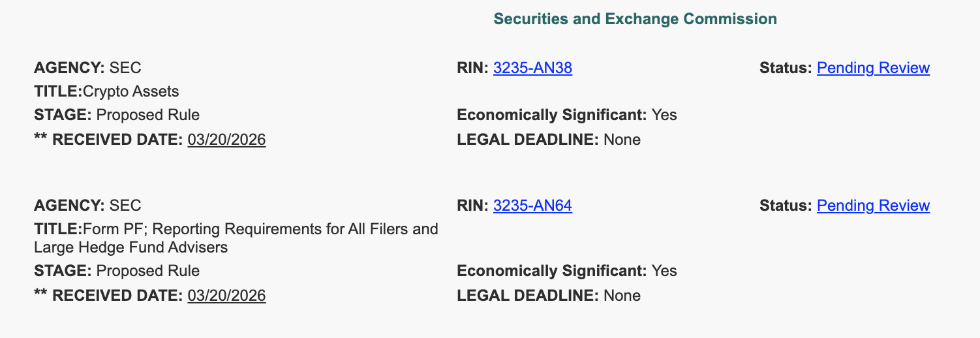Screen dimensions: 980x338
Task: Click Economically Significant: Yes for Form PF
Action: (567, 271)
